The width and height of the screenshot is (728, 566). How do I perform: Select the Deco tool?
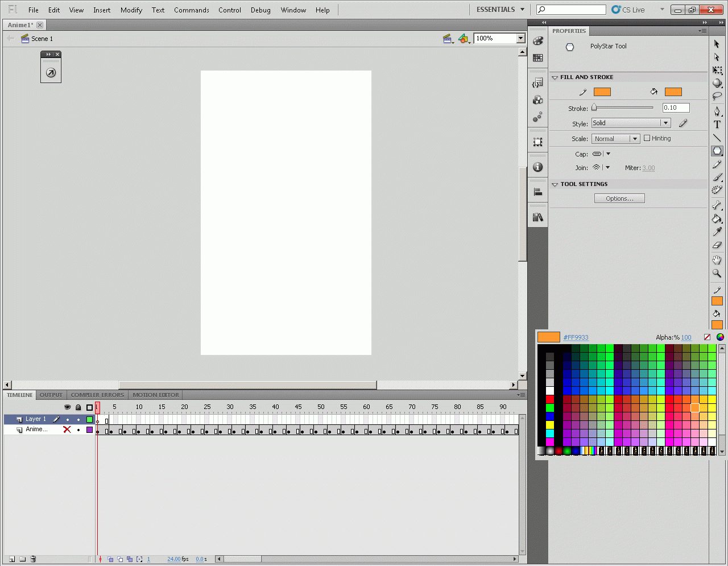tap(717, 190)
